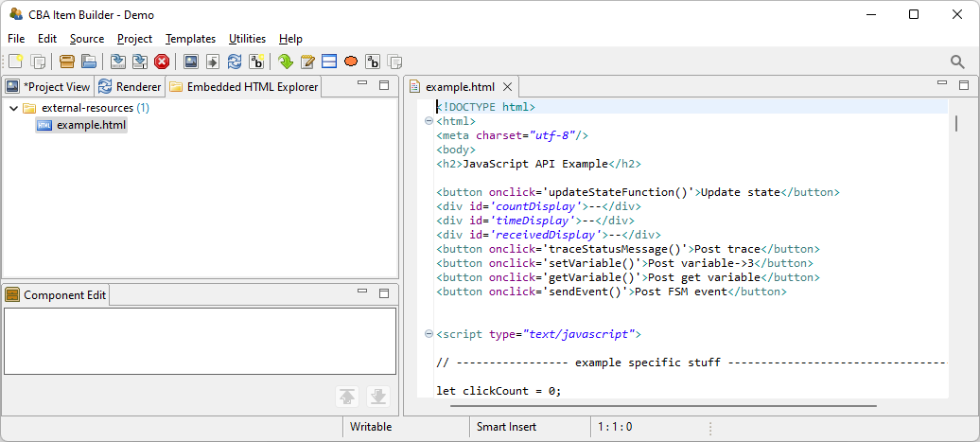
Task: Click the orange oval toolbar icon
Action: pyautogui.click(x=351, y=62)
